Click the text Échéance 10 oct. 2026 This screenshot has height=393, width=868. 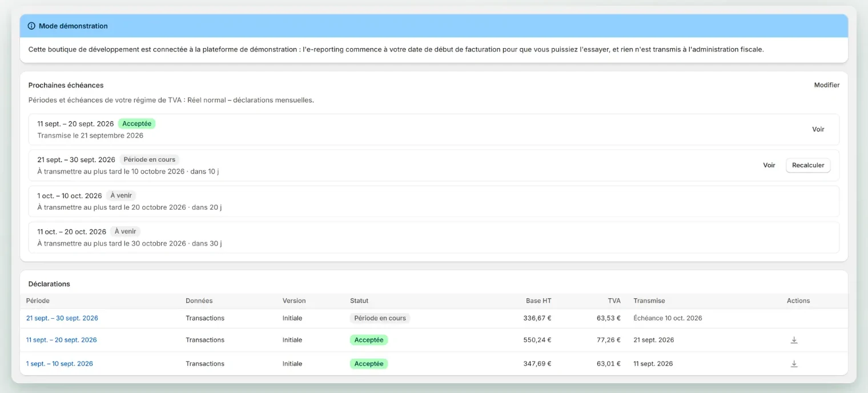[x=668, y=318]
